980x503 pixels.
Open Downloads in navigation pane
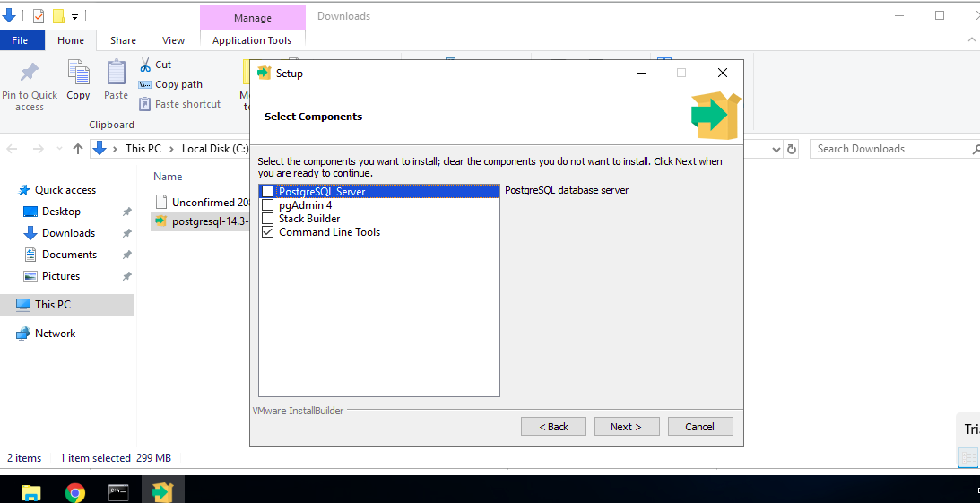68,233
